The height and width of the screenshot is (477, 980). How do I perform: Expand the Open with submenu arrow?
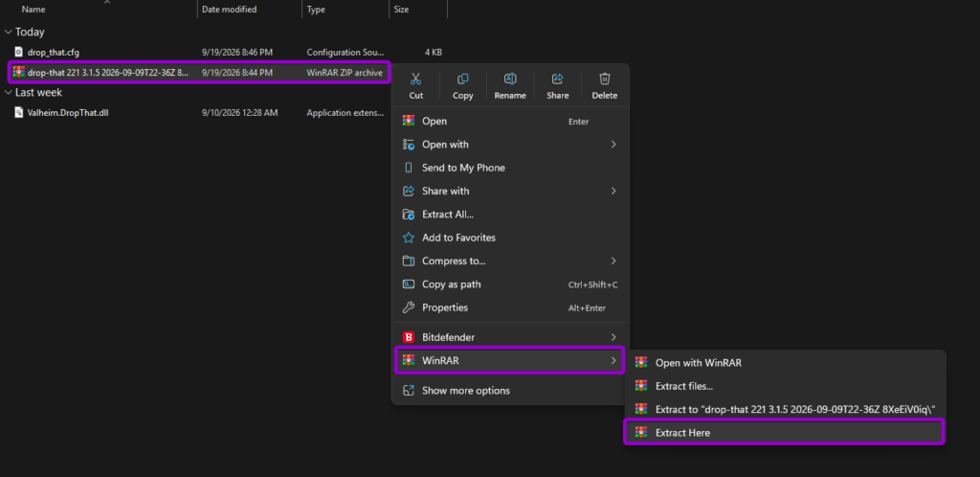(613, 145)
